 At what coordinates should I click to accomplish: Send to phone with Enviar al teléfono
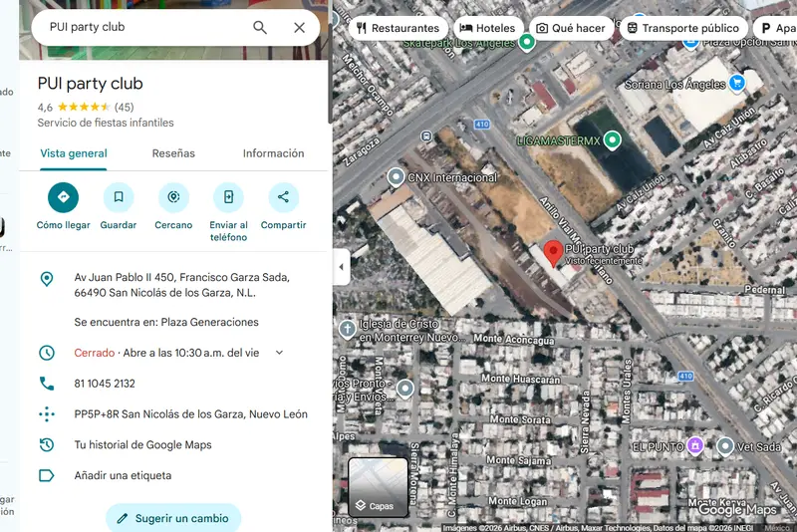228,196
